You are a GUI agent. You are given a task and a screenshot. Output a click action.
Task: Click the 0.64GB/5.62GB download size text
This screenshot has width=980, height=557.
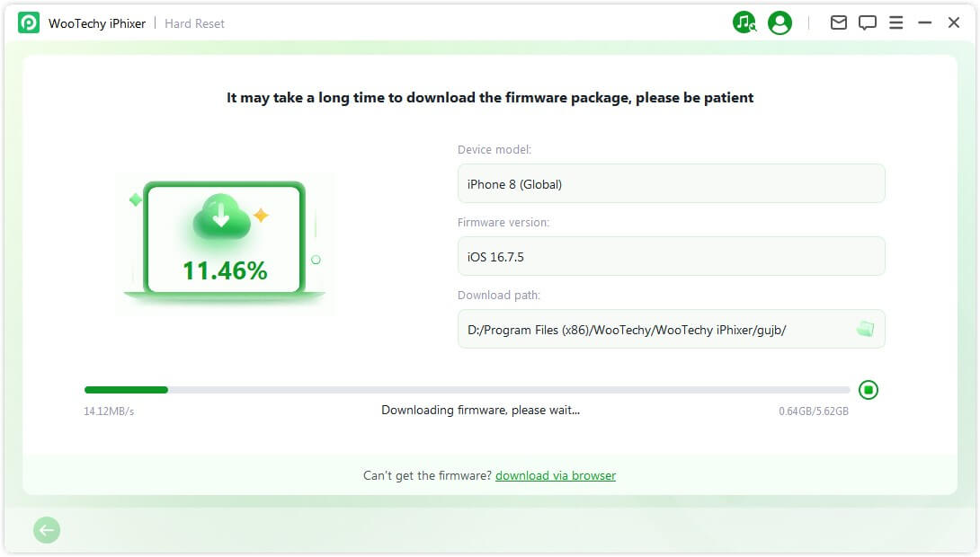814,411
